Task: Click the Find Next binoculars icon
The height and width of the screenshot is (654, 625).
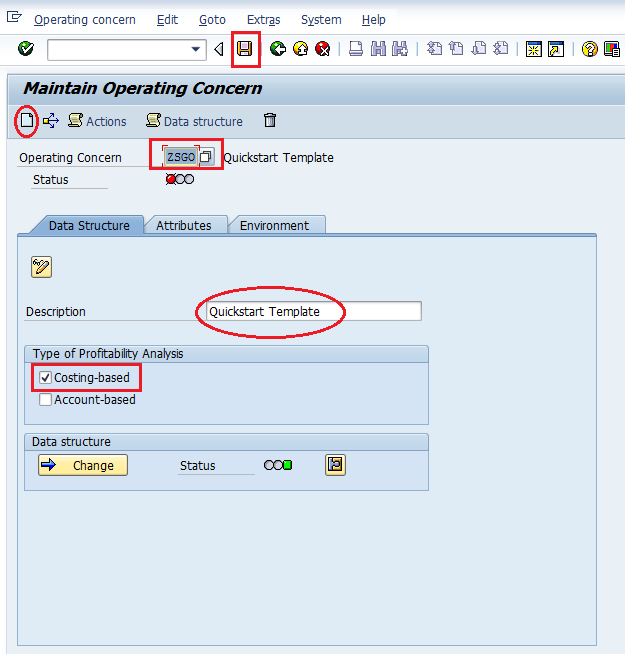Action: tap(400, 49)
